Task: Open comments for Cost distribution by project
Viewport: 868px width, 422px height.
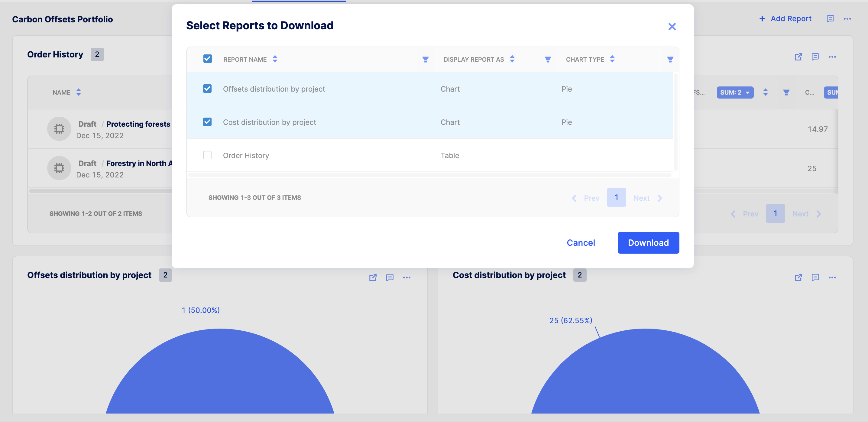Action: tap(815, 277)
